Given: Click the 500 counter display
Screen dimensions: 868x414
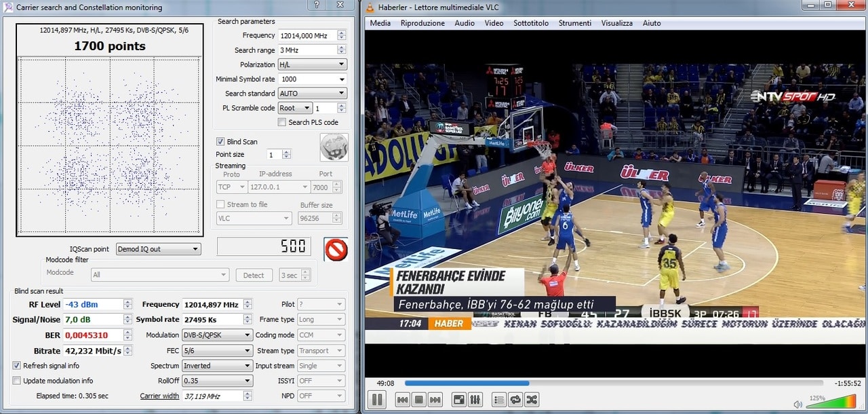Looking at the screenshot, I should (x=264, y=246).
